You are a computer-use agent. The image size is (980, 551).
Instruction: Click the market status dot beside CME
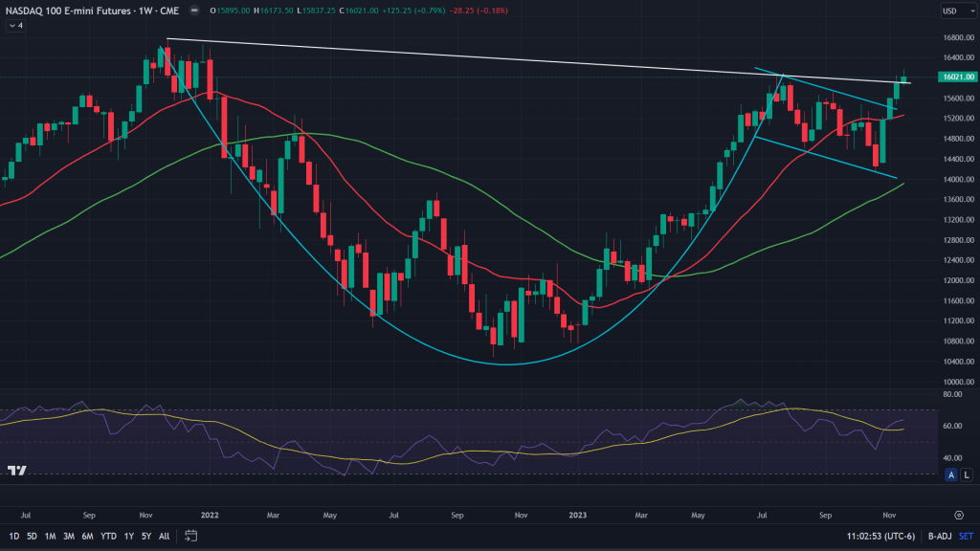tap(195, 11)
